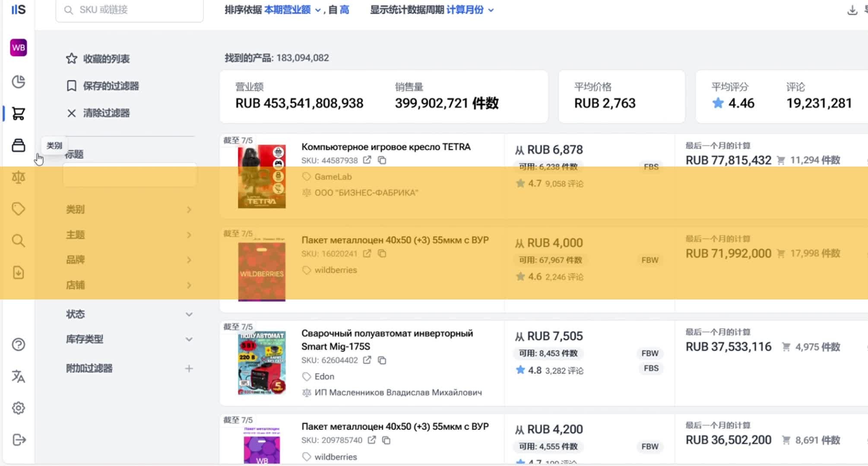Click the logout icon in sidebar
Image resolution: width=868 pixels, height=466 pixels.
point(19,440)
